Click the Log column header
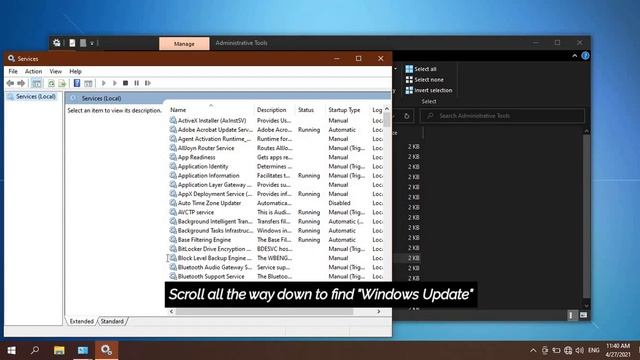Viewport: 640px width, 360px height. point(377,110)
